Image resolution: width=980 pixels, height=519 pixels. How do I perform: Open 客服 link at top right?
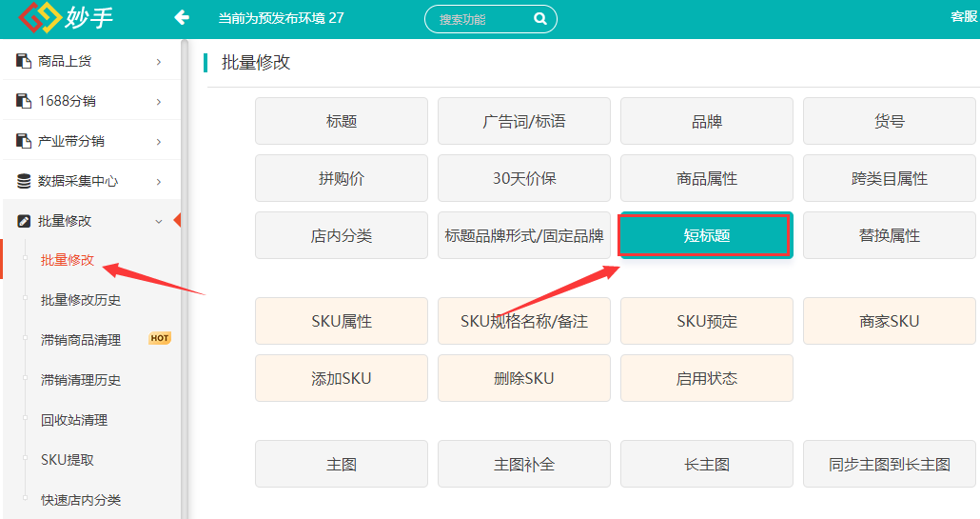(x=963, y=17)
